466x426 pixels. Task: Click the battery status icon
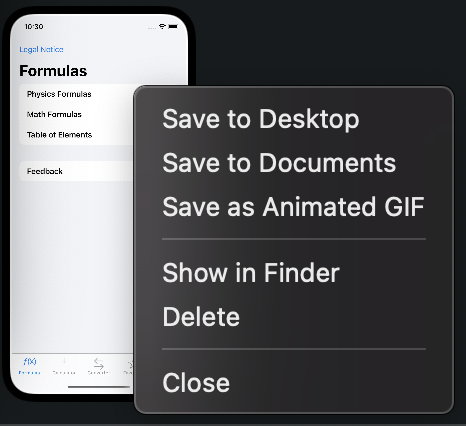[173, 26]
